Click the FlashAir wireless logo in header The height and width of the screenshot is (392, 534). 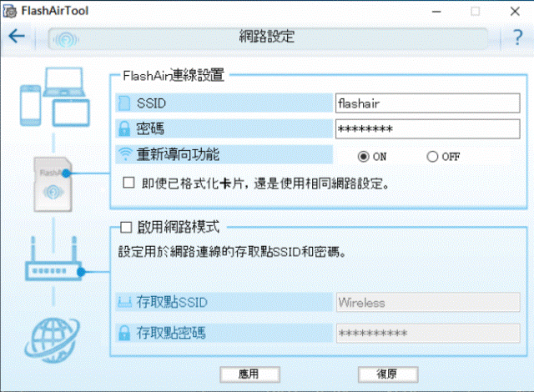point(66,40)
